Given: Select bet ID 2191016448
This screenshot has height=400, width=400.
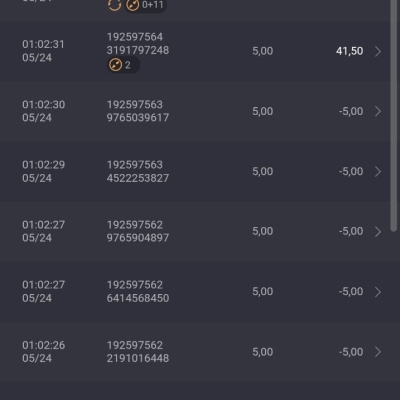Looking at the screenshot, I should click(x=138, y=358).
